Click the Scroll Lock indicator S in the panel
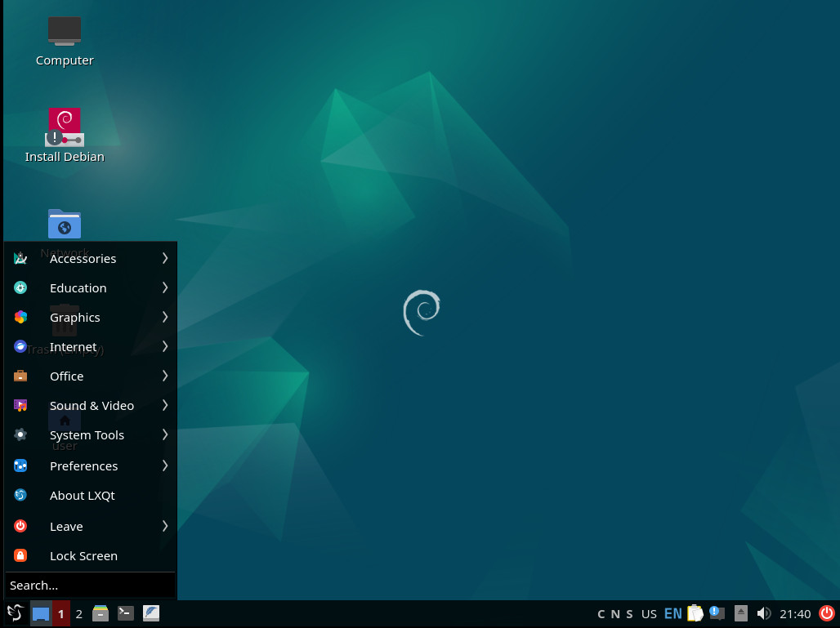 click(629, 614)
